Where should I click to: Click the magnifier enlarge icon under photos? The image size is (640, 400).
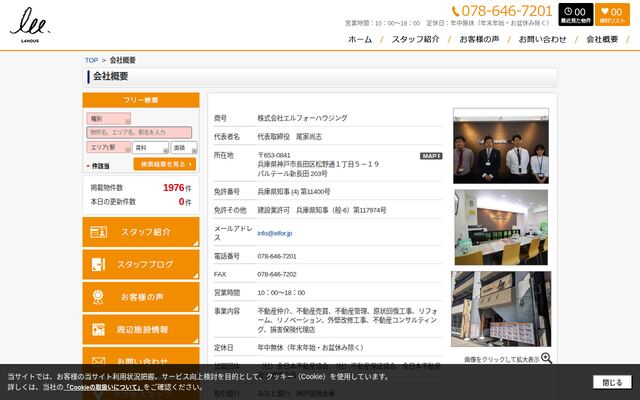(x=546, y=358)
